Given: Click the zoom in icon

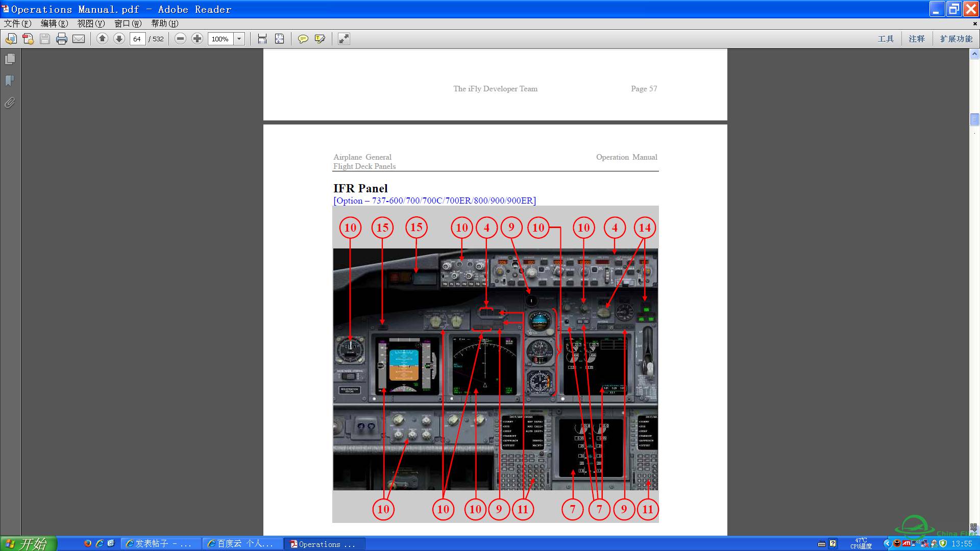Looking at the screenshot, I should [197, 38].
